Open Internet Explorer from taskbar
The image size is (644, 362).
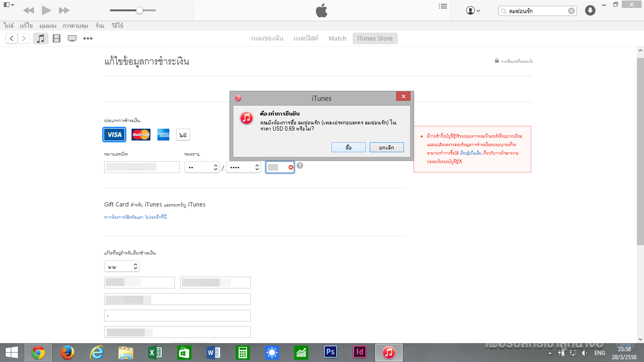coord(96,352)
